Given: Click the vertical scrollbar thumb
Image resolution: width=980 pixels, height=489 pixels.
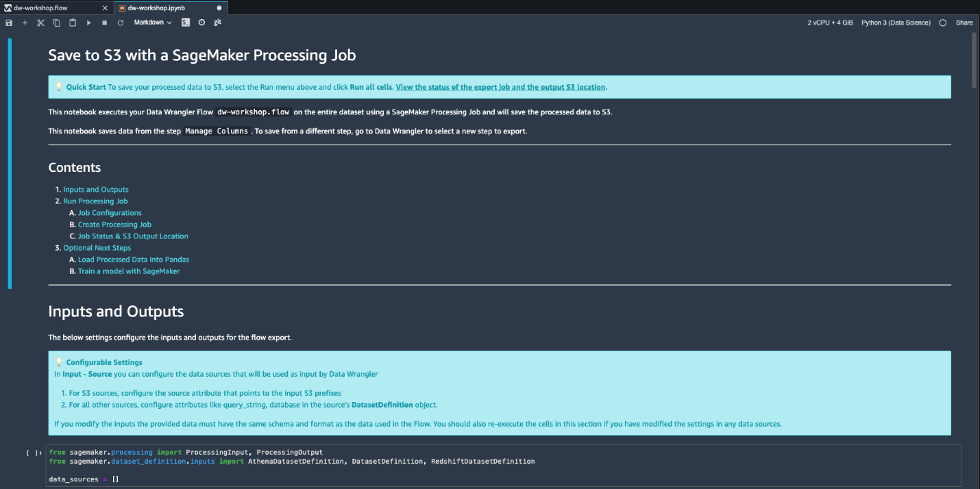Looking at the screenshot, I should pos(975,60).
